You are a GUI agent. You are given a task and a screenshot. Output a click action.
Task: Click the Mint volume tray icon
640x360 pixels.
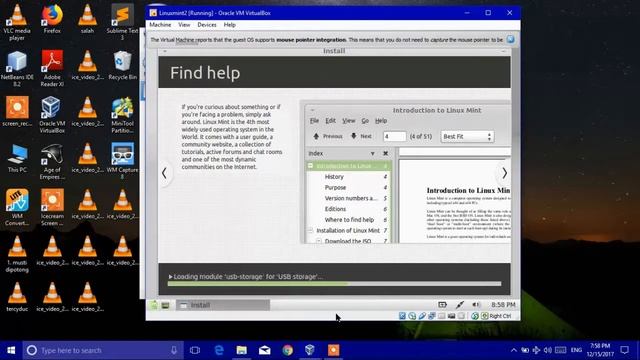[476, 304]
